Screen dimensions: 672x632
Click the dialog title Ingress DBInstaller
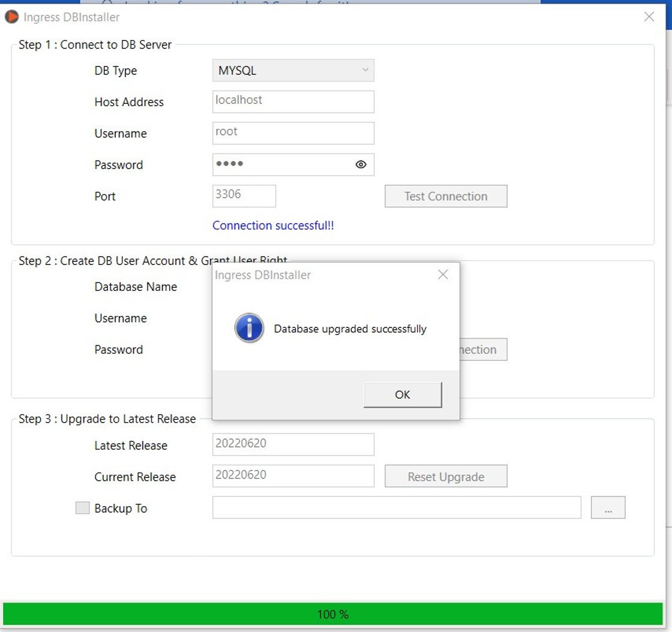263,275
